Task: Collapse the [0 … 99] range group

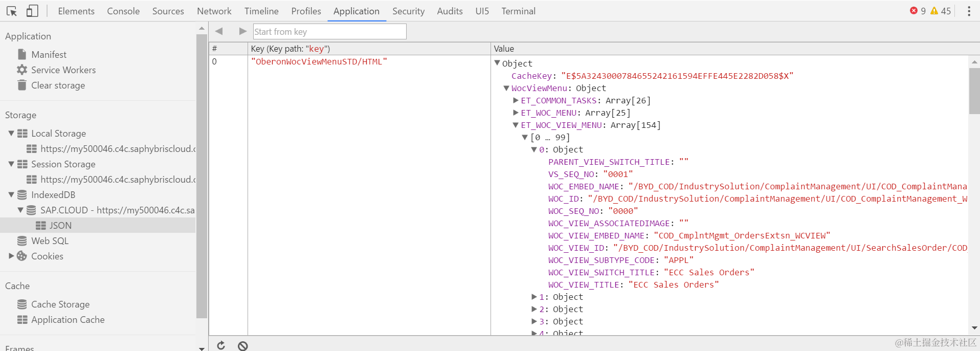Action: [525, 137]
